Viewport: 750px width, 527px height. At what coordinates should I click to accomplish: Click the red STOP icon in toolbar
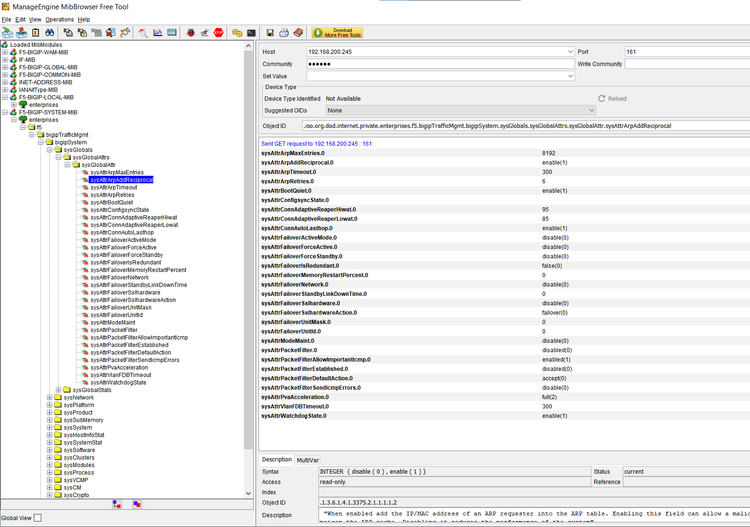[x=218, y=32]
